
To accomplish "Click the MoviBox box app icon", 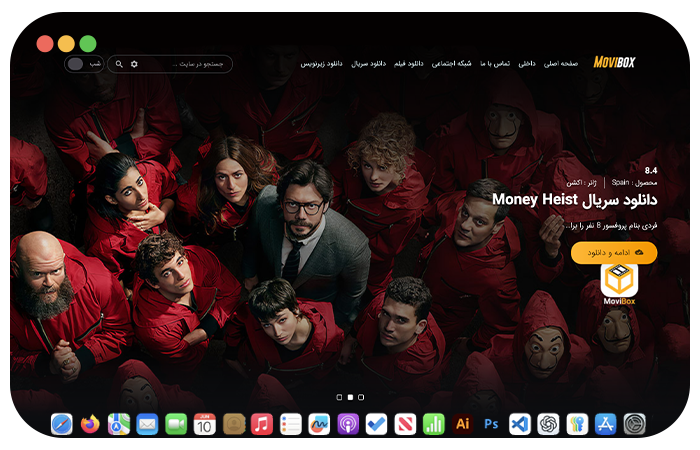I will pyautogui.click(x=619, y=283).
